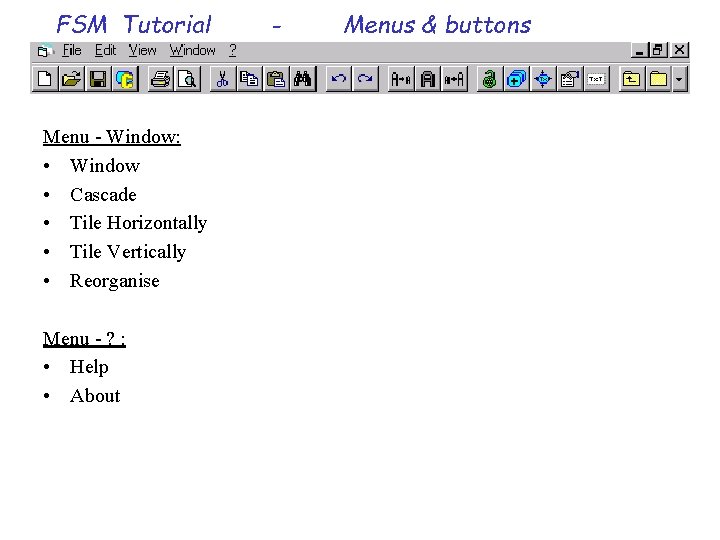Click the 'Menu - Window:' heading

tap(112, 137)
